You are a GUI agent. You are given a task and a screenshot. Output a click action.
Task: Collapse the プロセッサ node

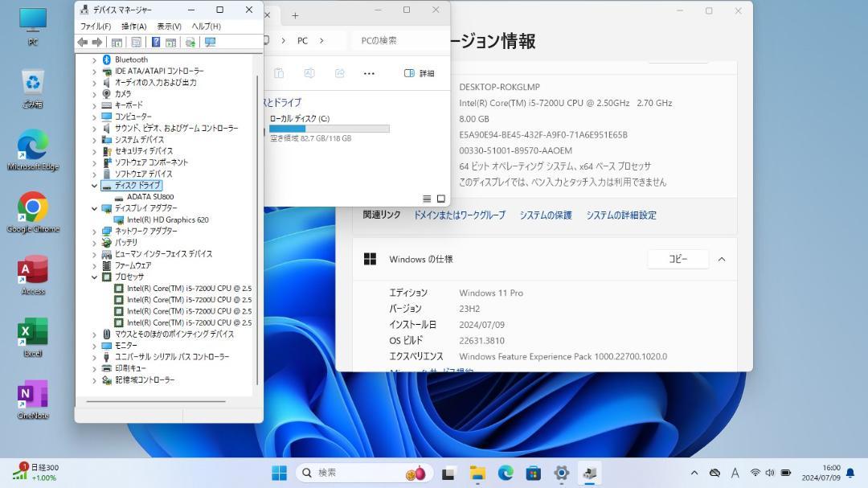(x=94, y=277)
